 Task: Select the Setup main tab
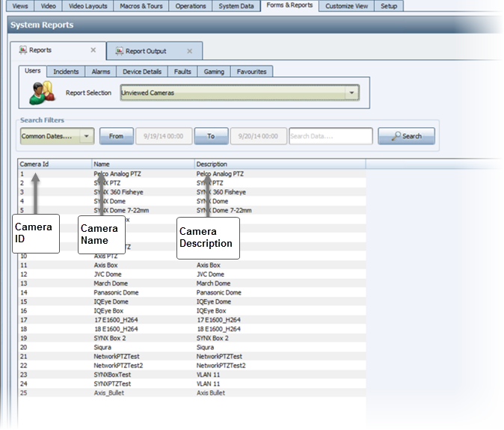point(389,5)
